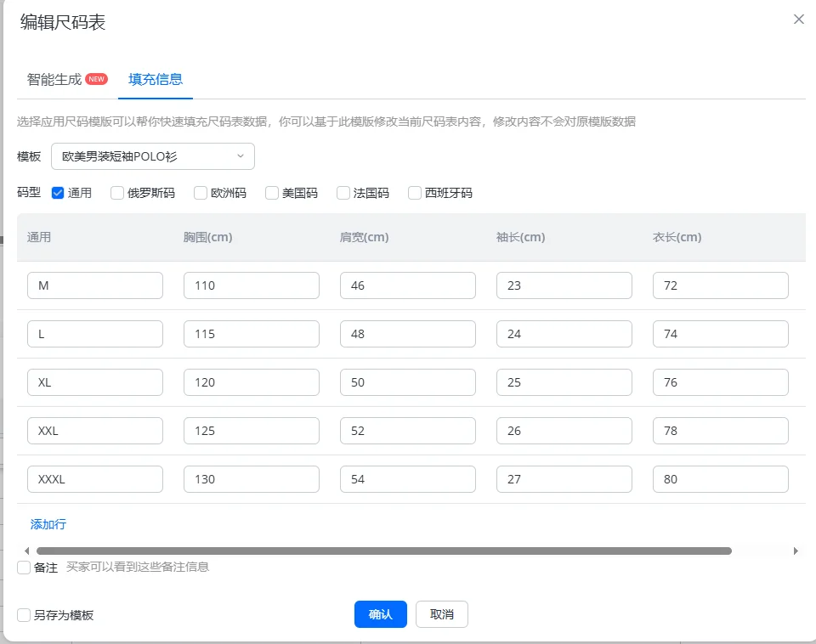Select the 西班牙码 checkbox
816x644 pixels.
[x=414, y=193]
